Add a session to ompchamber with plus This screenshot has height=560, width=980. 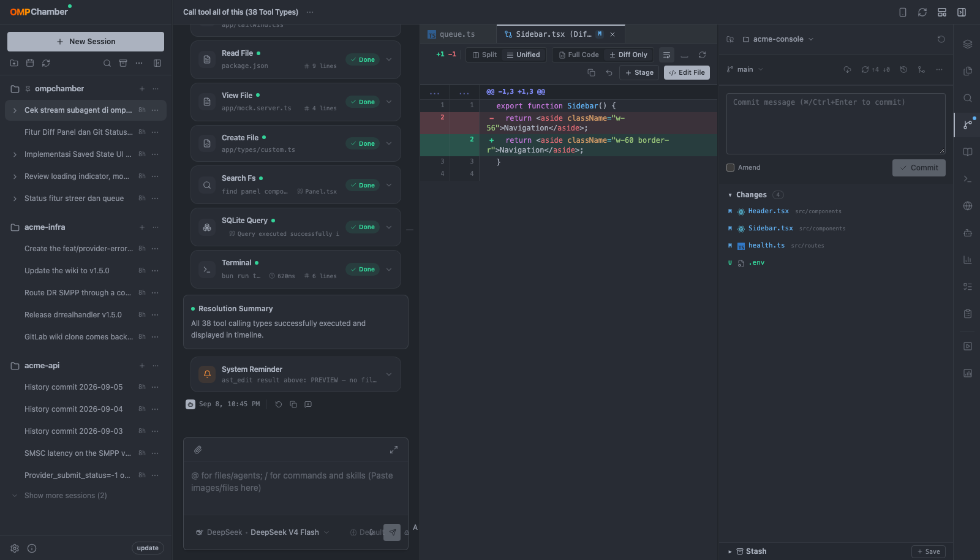click(x=142, y=89)
